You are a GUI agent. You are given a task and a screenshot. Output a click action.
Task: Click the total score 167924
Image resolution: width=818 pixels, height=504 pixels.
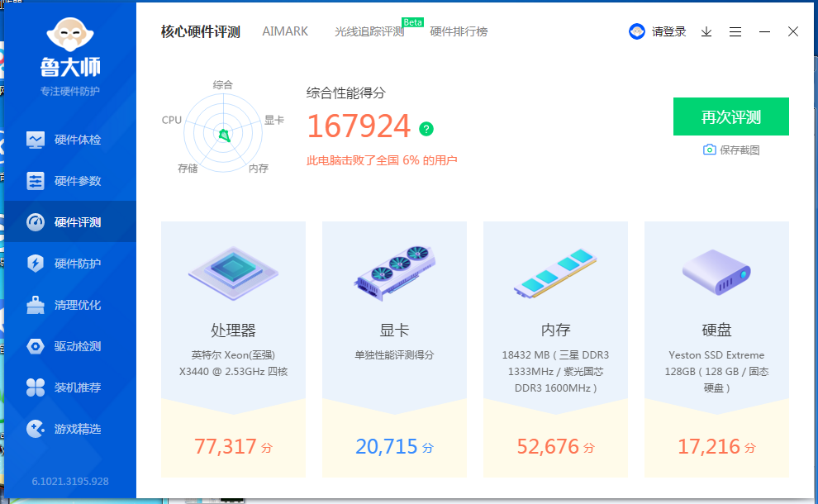[359, 126]
